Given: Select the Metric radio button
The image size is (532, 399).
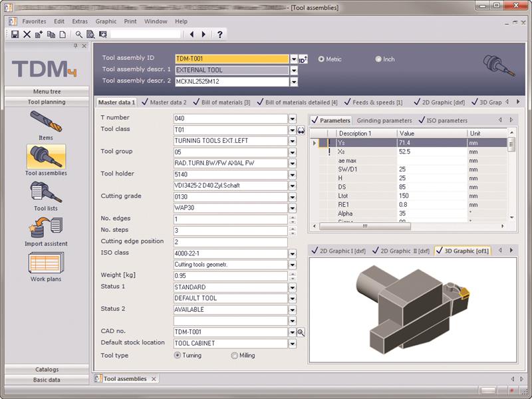Looking at the screenshot, I should (x=321, y=59).
